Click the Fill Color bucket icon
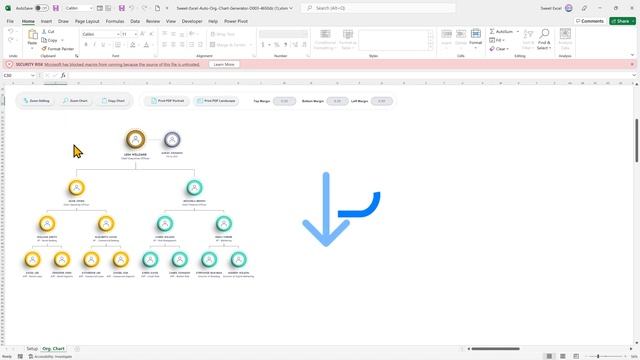This screenshot has height=360, width=640. click(133, 44)
